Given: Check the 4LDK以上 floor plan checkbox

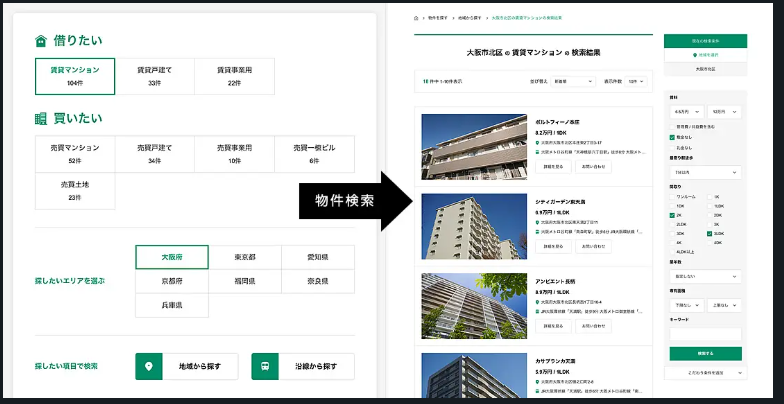Looking at the screenshot, I should click(x=672, y=252).
